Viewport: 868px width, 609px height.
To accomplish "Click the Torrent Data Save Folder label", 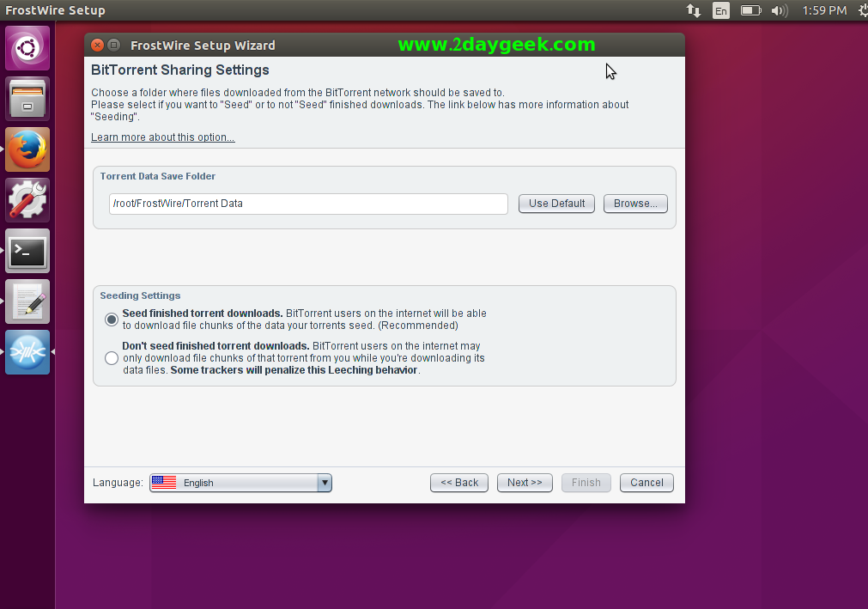I will click(158, 176).
